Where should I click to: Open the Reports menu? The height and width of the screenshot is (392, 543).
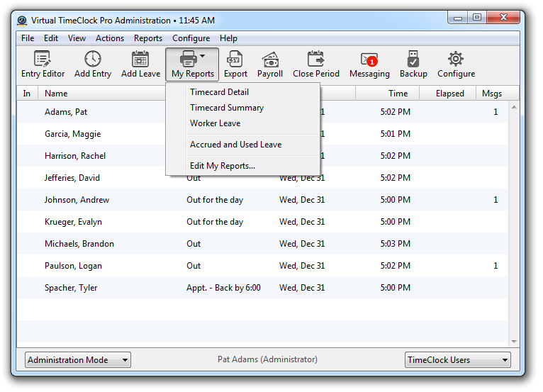pos(148,38)
